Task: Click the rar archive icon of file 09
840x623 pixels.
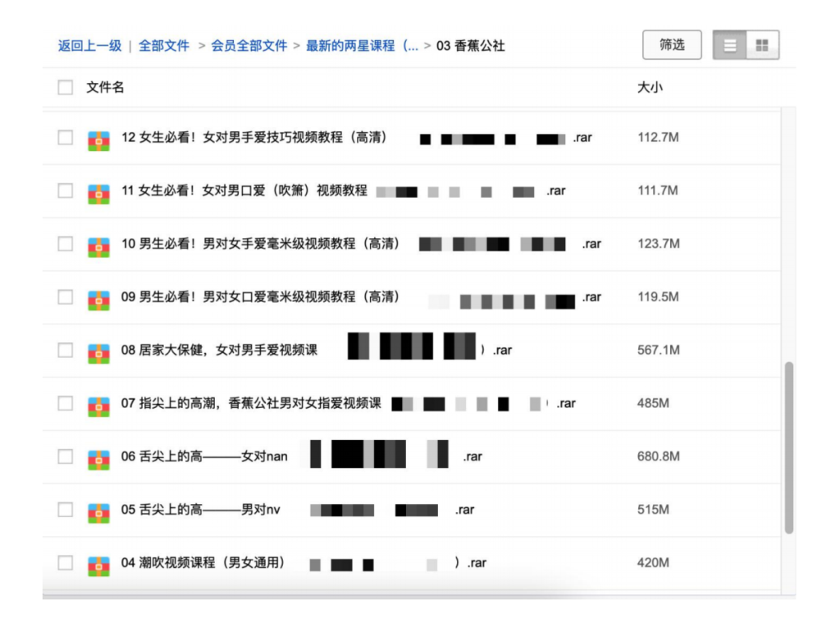Action: 98,300
